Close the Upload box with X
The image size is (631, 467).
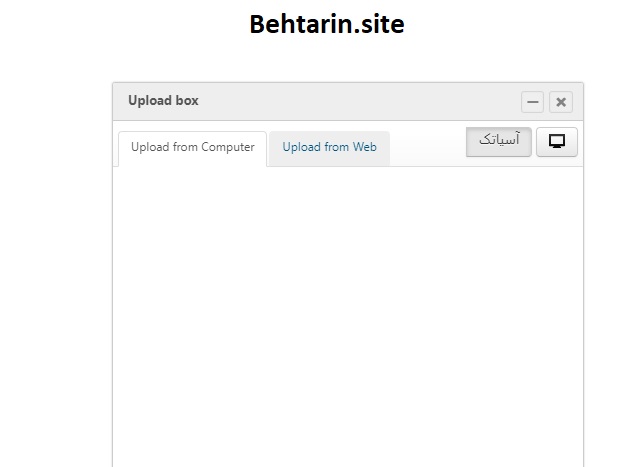point(561,102)
